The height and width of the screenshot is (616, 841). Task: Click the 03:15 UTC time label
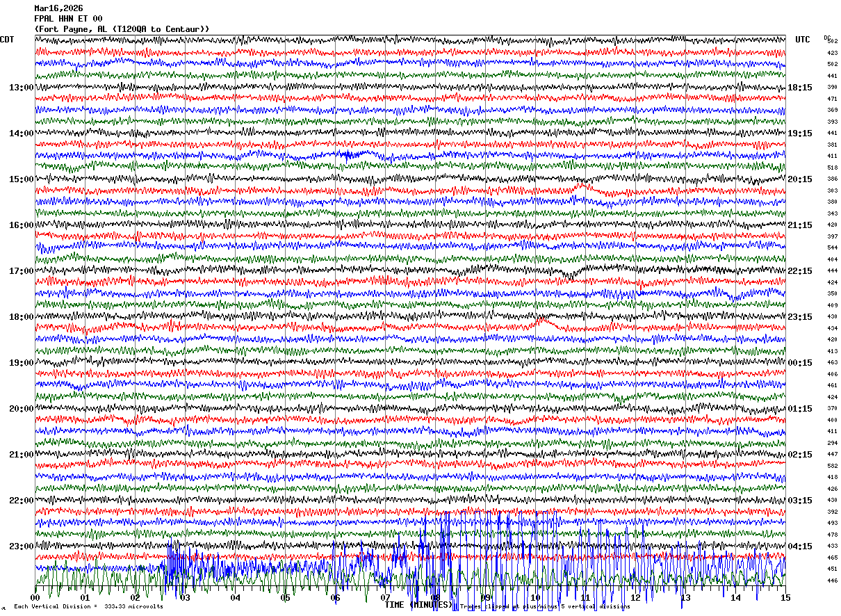[x=800, y=501]
